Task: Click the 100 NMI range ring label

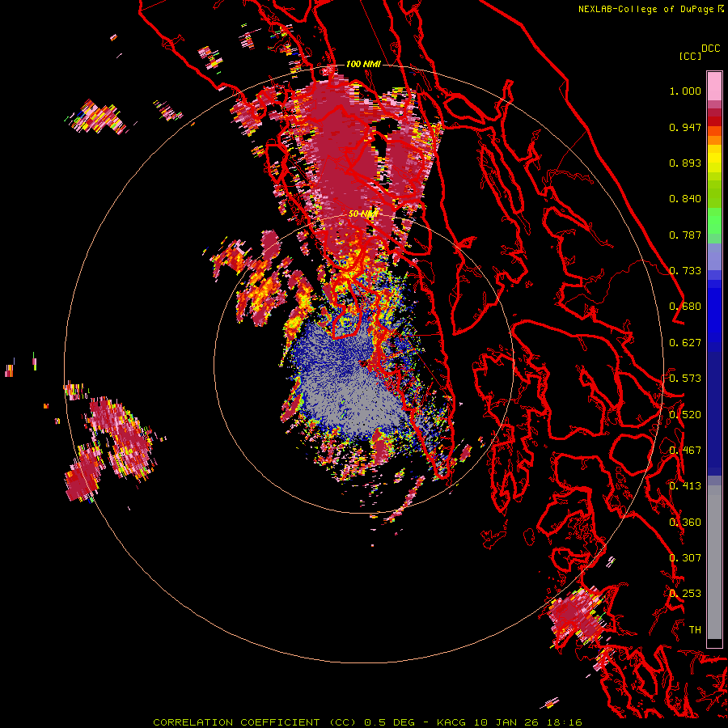Action: [x=363, y=64]
